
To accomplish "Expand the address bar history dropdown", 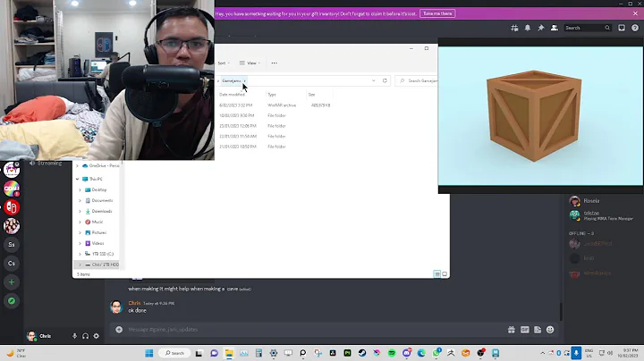I will click(373, 80).
